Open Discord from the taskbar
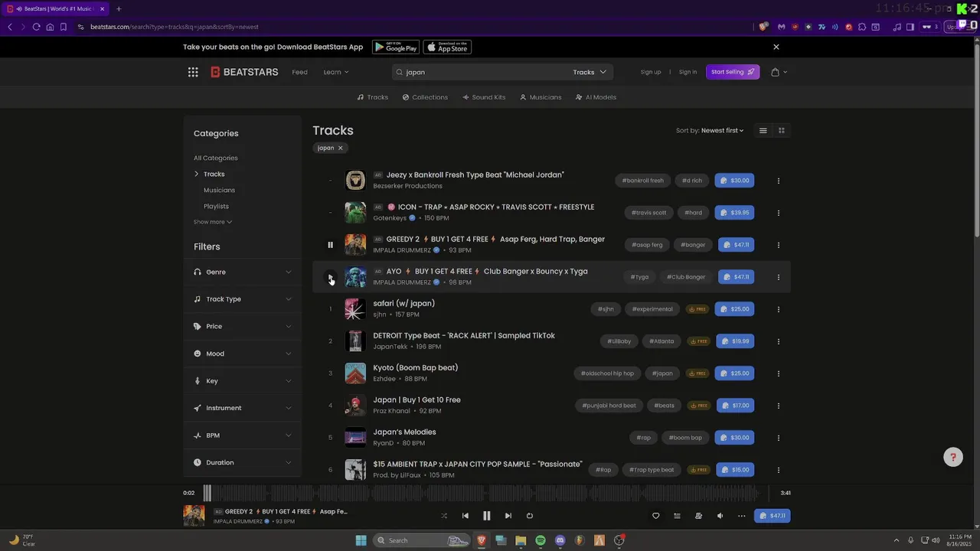The image size is (980, 551). coord(560,540)
